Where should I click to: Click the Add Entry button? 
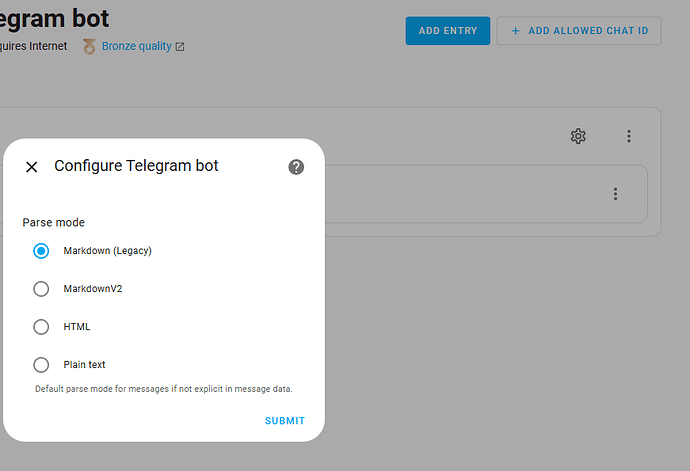pyautogui.click(x=448, y=31)
